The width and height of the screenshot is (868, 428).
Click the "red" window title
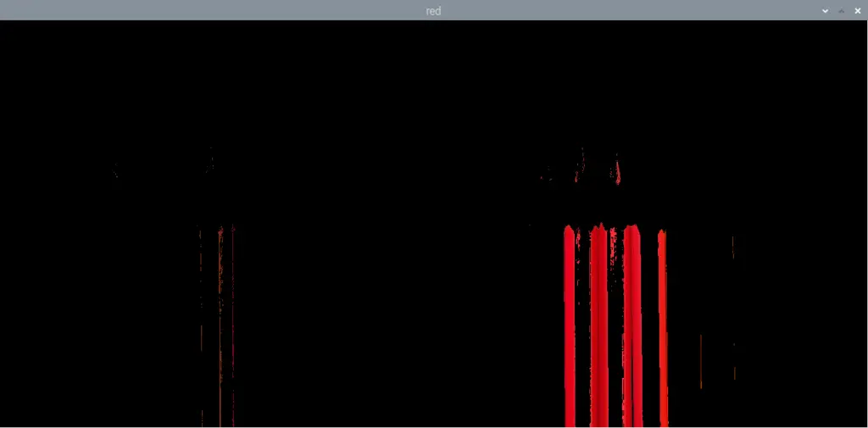[433, 11]
